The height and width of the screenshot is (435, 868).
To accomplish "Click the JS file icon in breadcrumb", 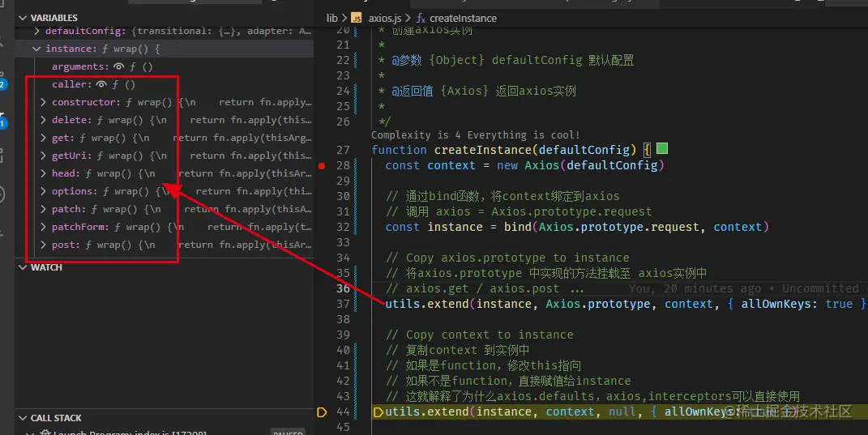I will pyautogui.click(x=357, y=19).
